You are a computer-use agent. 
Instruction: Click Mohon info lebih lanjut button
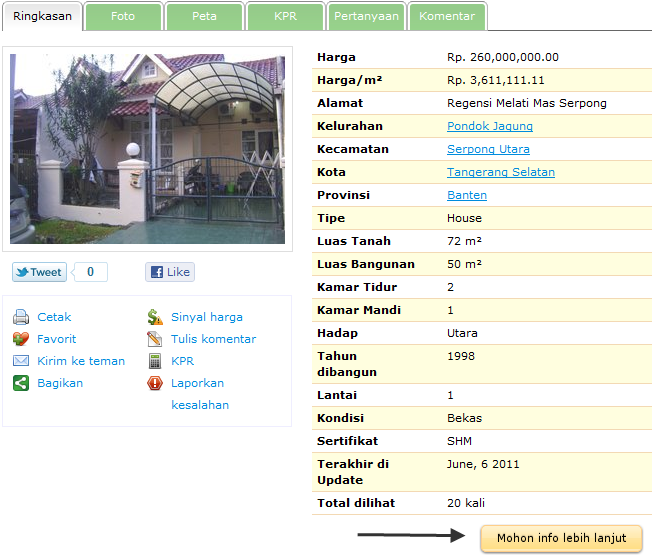coord(561,538)
